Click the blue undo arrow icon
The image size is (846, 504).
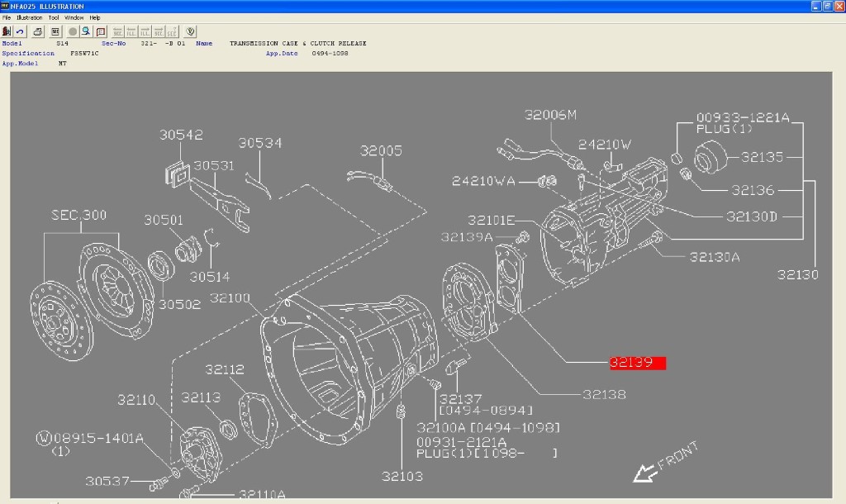tap(21, 31)
